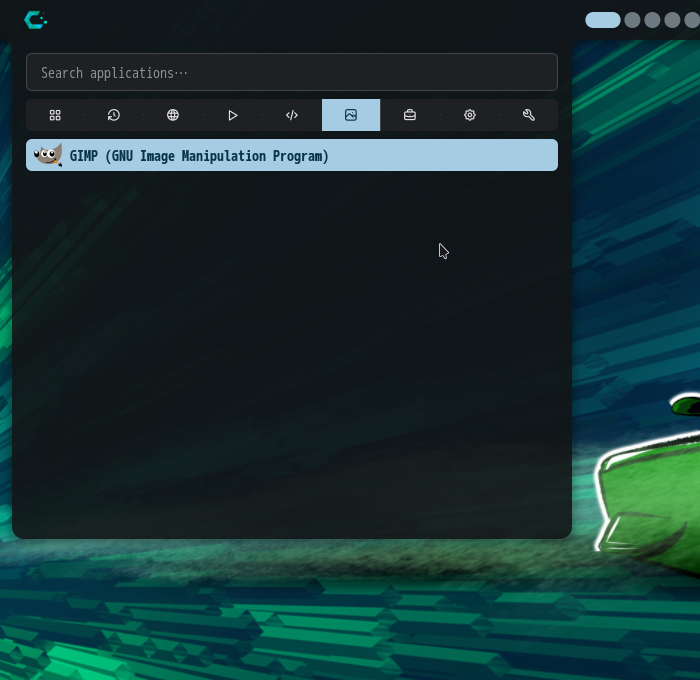
Task: Select the Settings gear category
Action: (x=469, y=115)
